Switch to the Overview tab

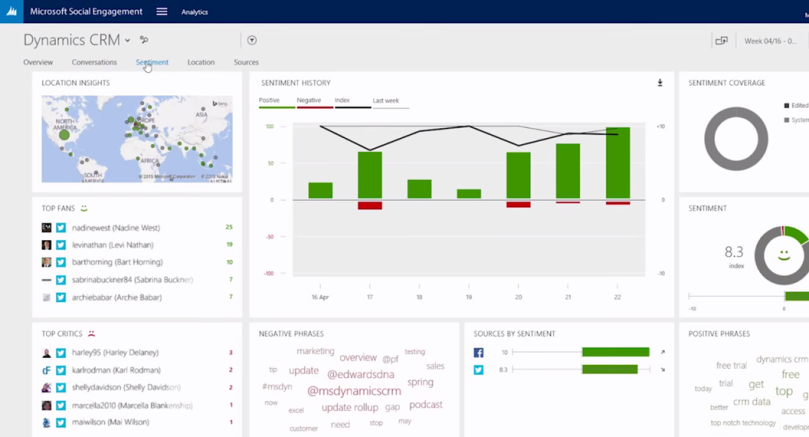click(x=38, y=62)
